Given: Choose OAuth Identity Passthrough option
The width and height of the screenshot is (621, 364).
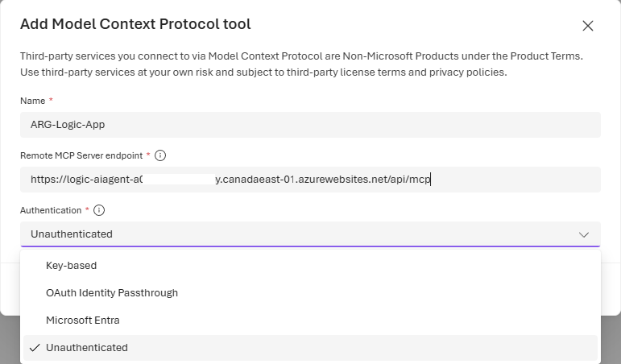Looking at the screenshot, I should click(x=111, y=292).
